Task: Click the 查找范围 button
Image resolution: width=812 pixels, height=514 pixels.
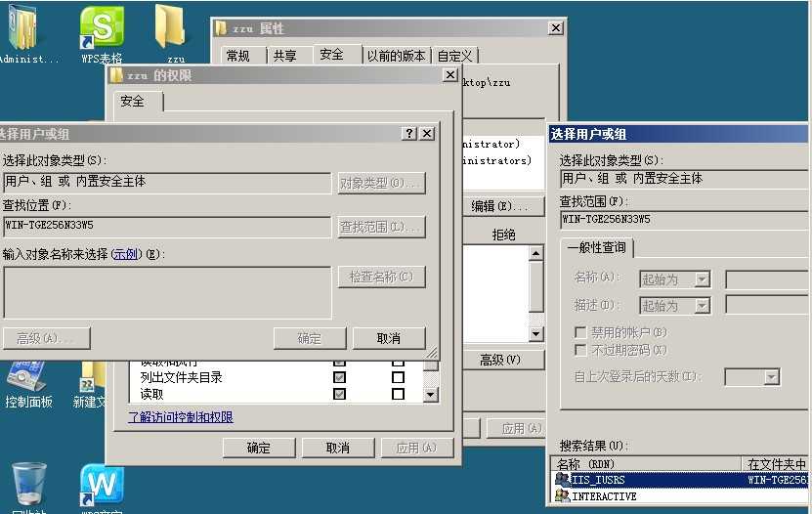Action: tap(382, 227)
